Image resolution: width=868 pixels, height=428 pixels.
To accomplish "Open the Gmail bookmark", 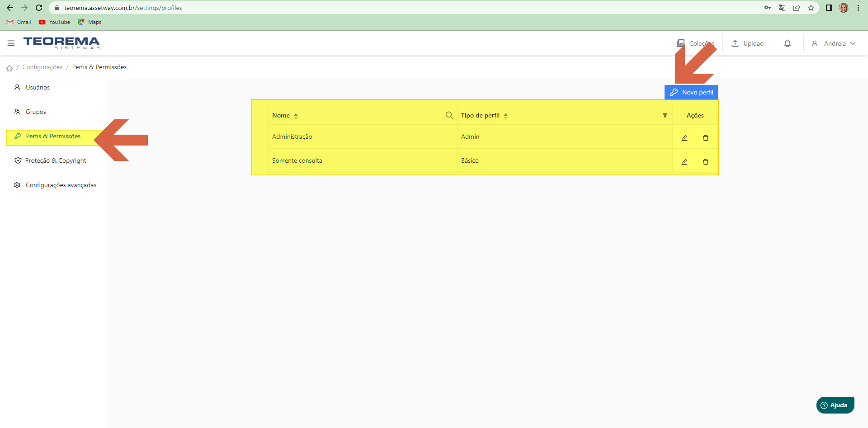I will coord(19,22).
